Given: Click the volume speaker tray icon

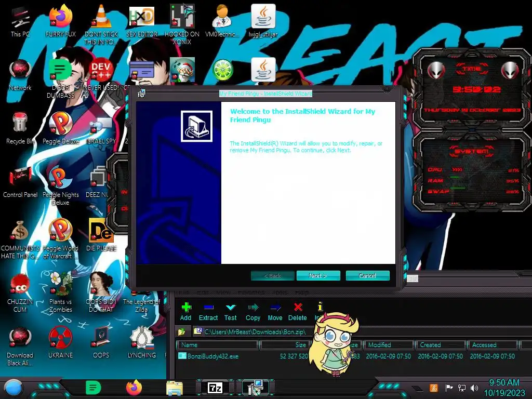Looking at the screenshot, I should point(474,388).
